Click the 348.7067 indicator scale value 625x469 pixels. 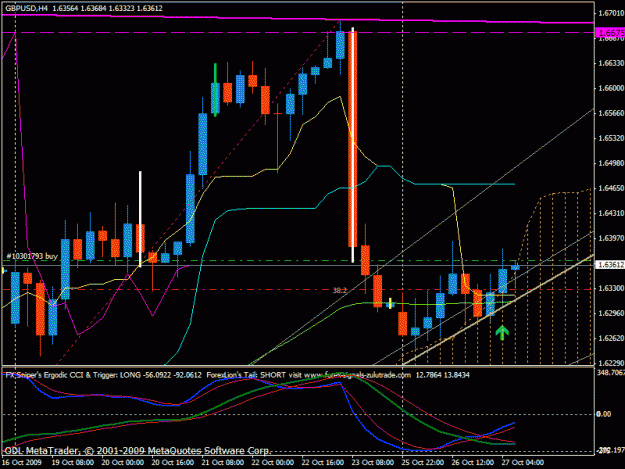pyautogui.click(x=610, y=373)
